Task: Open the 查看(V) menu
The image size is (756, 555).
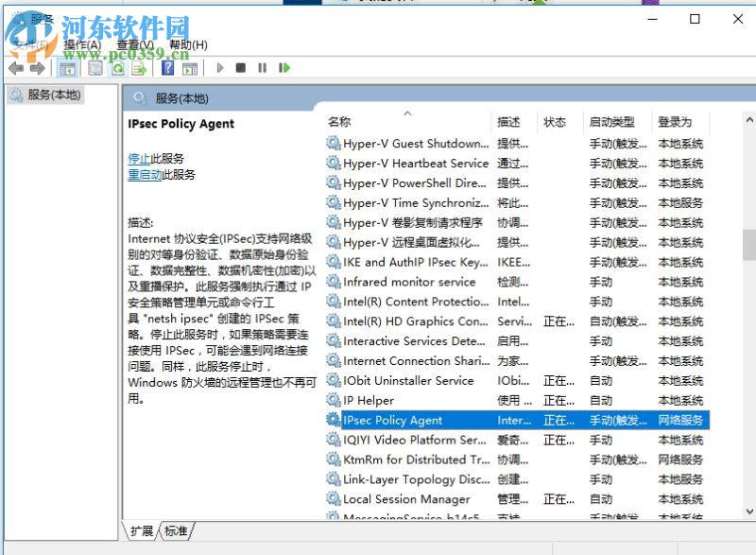Action: (x=131, y=44)
